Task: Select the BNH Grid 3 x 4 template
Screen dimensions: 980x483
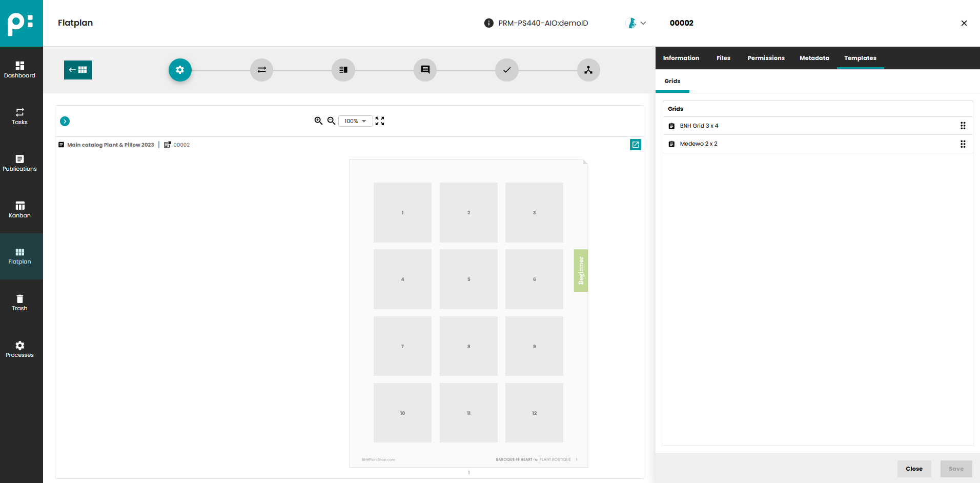Action: coord(699,126)
